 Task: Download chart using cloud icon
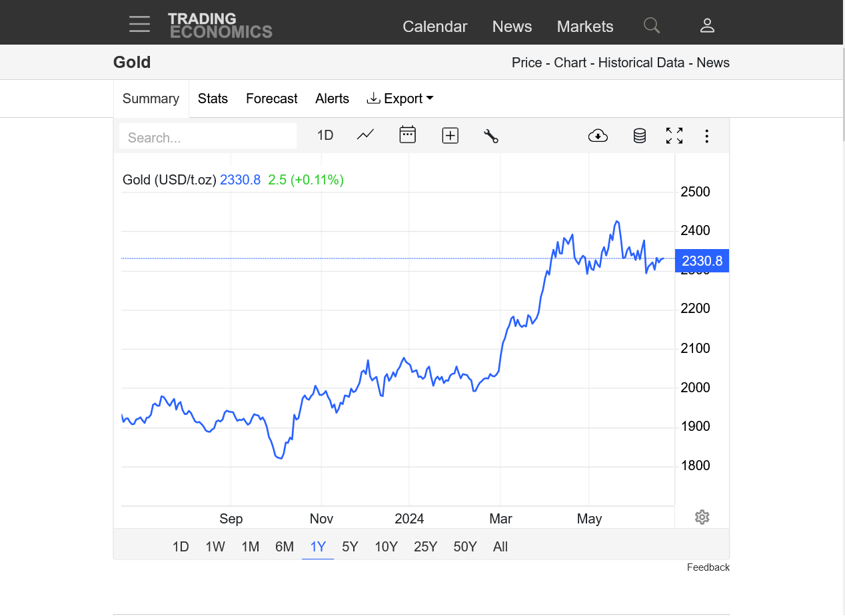point(598,136)
